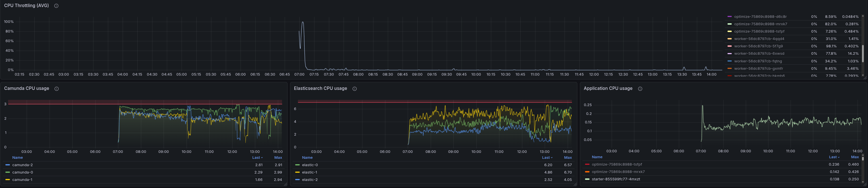868x188 pixels.
Task: Click info icon next to Camunda CPU usage
Action: pos(57,89)
